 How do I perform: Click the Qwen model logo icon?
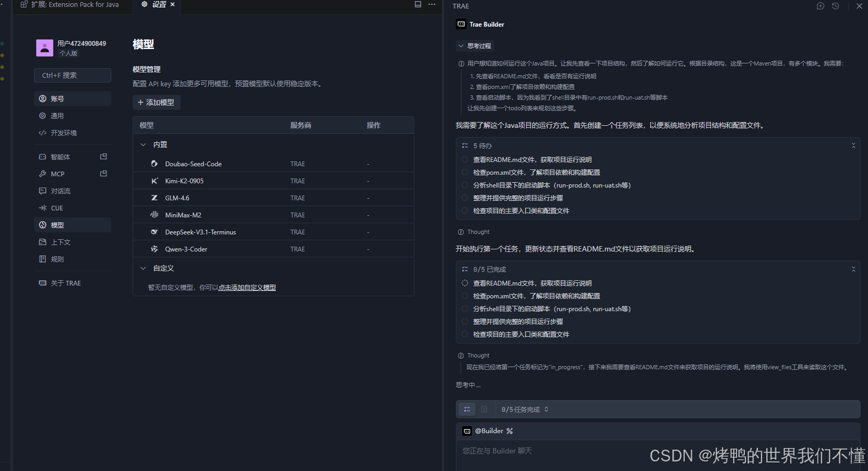pos(154,249)
